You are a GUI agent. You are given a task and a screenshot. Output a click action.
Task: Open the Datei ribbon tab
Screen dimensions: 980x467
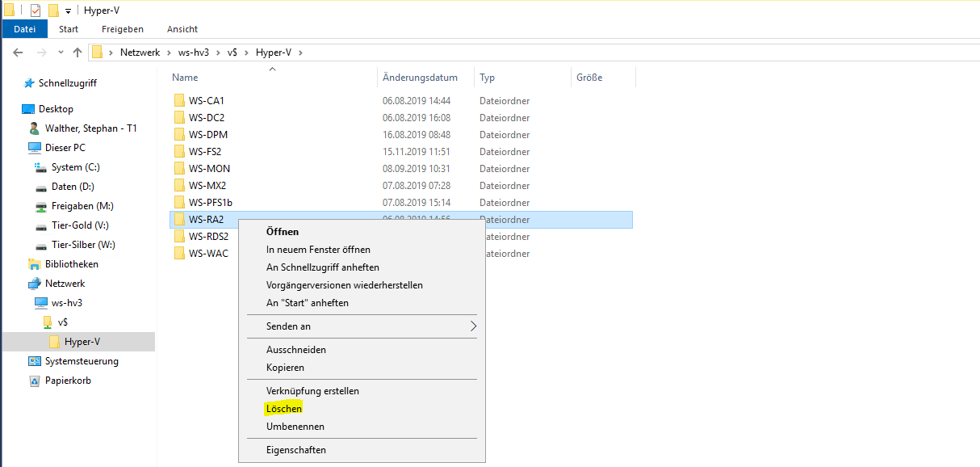coord(24,29)
